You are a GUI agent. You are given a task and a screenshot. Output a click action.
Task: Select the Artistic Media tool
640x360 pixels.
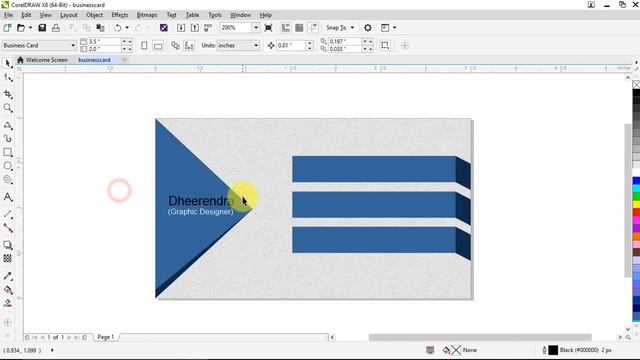8,138
